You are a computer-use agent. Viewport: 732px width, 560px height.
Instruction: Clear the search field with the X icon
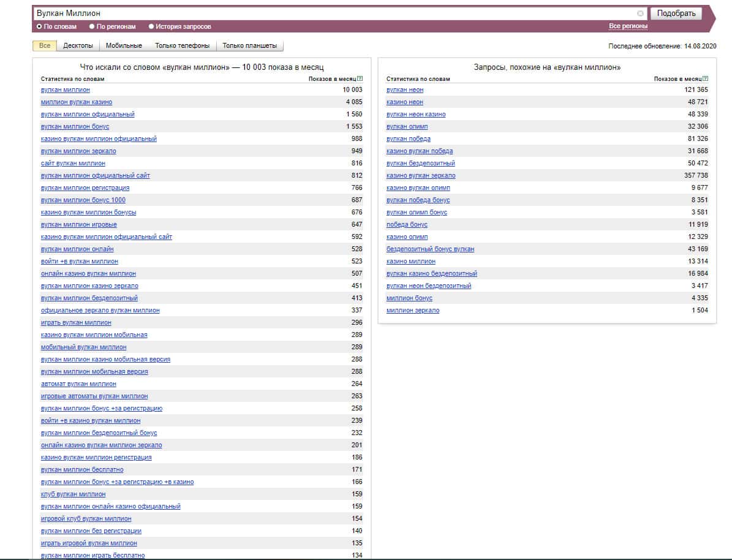coord(640,13)
